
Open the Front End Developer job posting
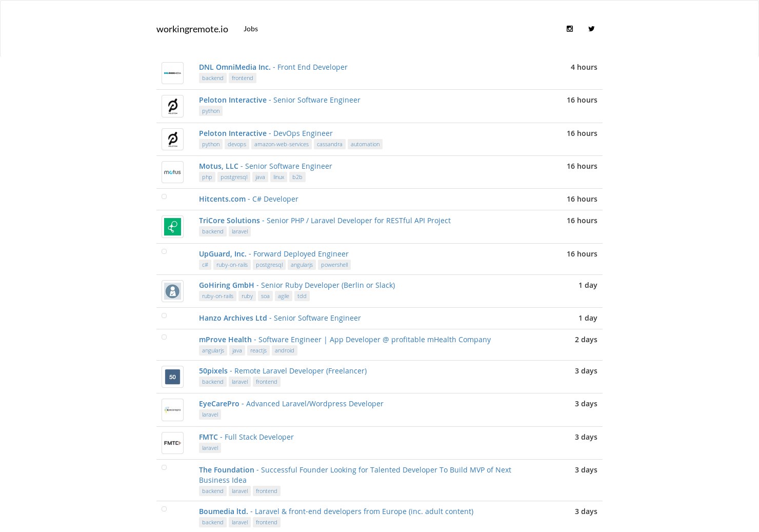click(x=312, y=67)
